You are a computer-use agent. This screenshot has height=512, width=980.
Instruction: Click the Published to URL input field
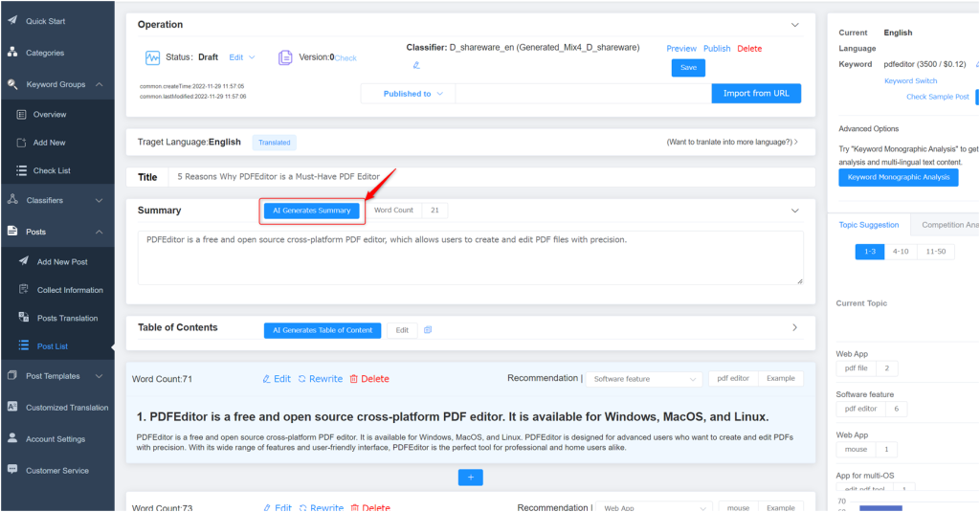pyautogui.click(x=583, y=94)
